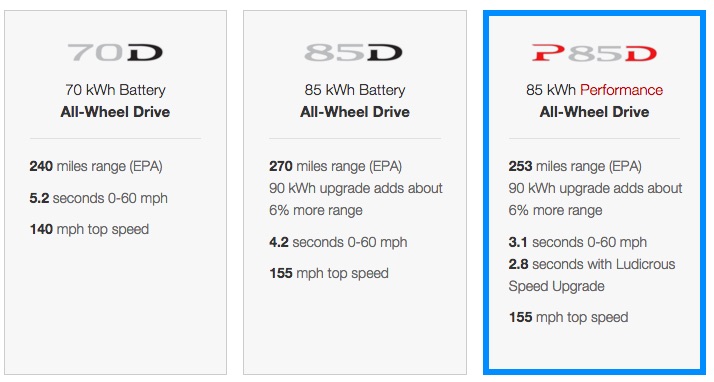
Task: Click 4.2 seconds 0-60 mph line
Action: point(338,242)
